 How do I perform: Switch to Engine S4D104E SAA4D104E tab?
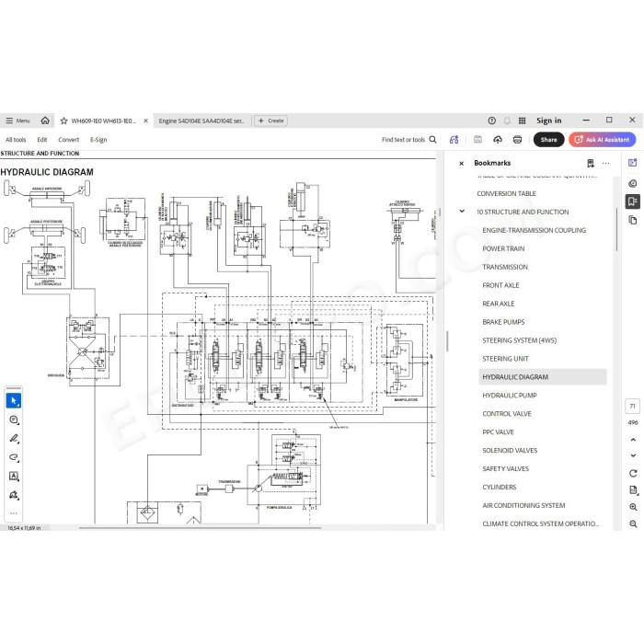point(201,121)
